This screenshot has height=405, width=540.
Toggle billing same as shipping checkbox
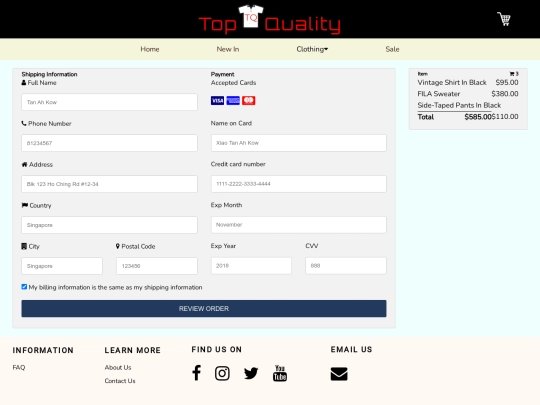24,287
